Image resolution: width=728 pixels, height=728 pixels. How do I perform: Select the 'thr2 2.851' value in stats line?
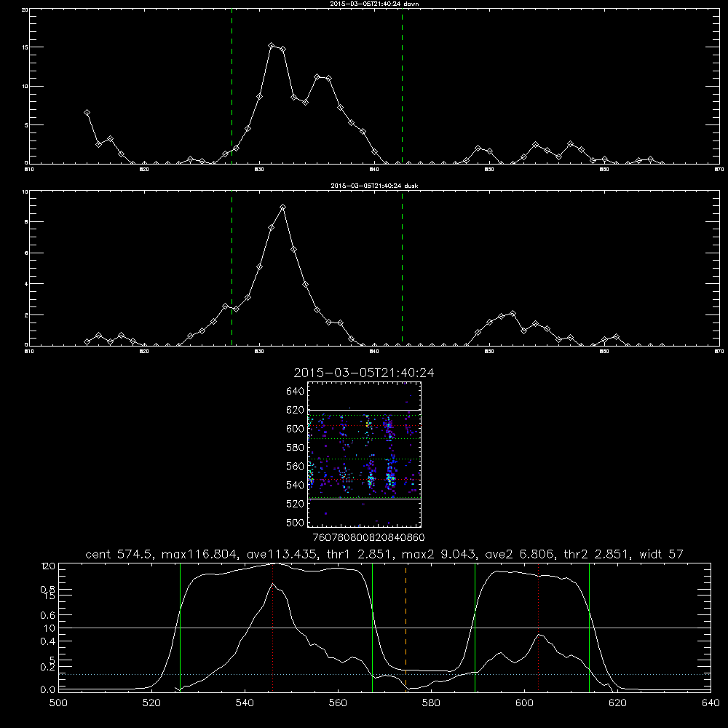[597, 554]
